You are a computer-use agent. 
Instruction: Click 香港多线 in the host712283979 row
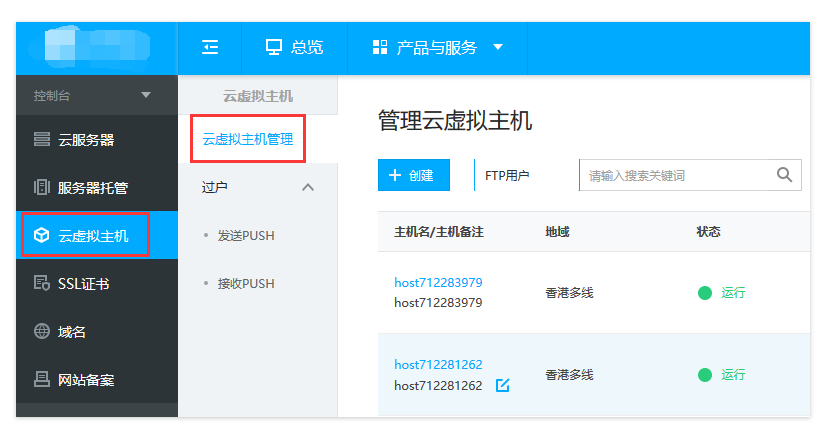tap(569, 293)
